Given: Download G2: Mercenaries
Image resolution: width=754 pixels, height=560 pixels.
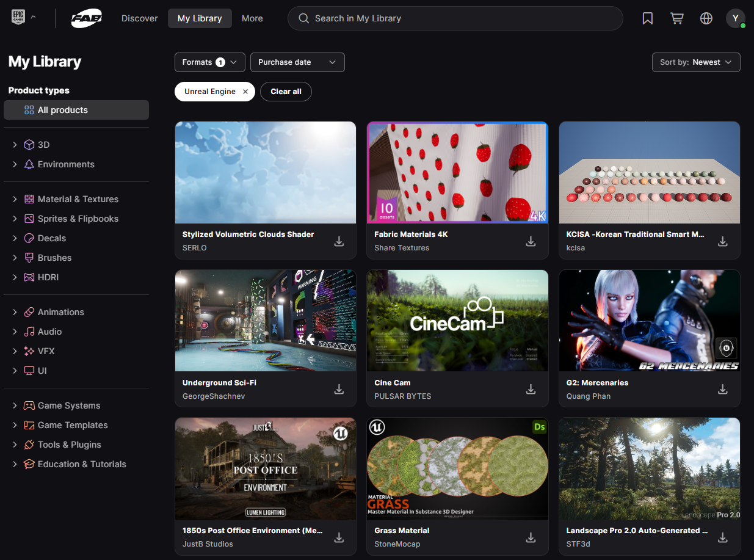Looking at the screenshot, I should (x=723, y=390).
